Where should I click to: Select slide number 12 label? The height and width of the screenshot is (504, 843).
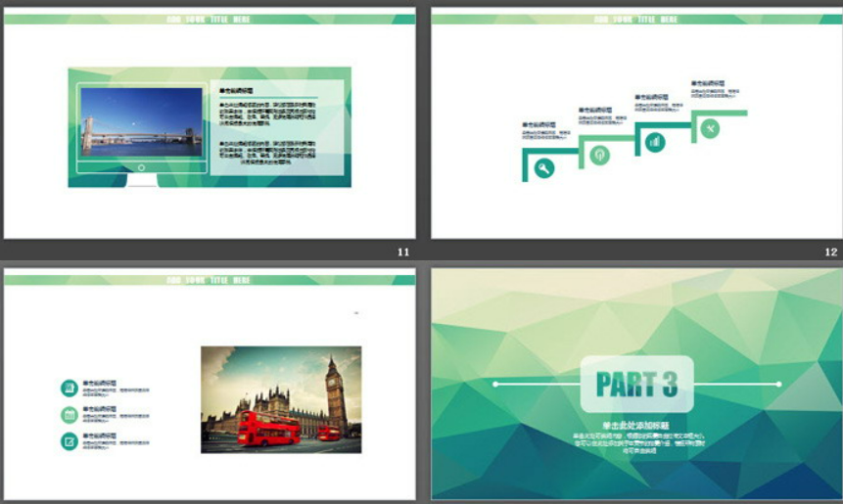point(831,252)
